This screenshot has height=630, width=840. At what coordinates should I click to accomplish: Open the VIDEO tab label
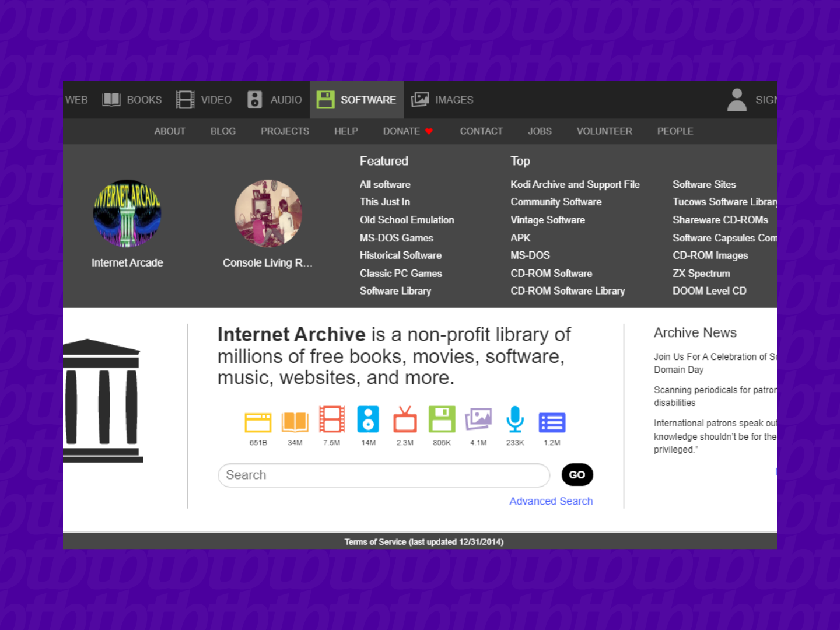pyautogui.click(x=216, y=100)
